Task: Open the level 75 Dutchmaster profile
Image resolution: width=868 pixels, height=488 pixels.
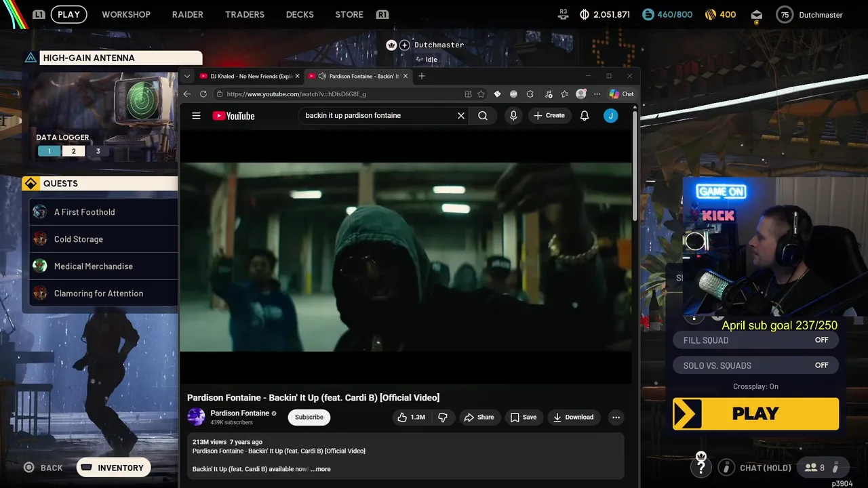Action: point(810,15)
